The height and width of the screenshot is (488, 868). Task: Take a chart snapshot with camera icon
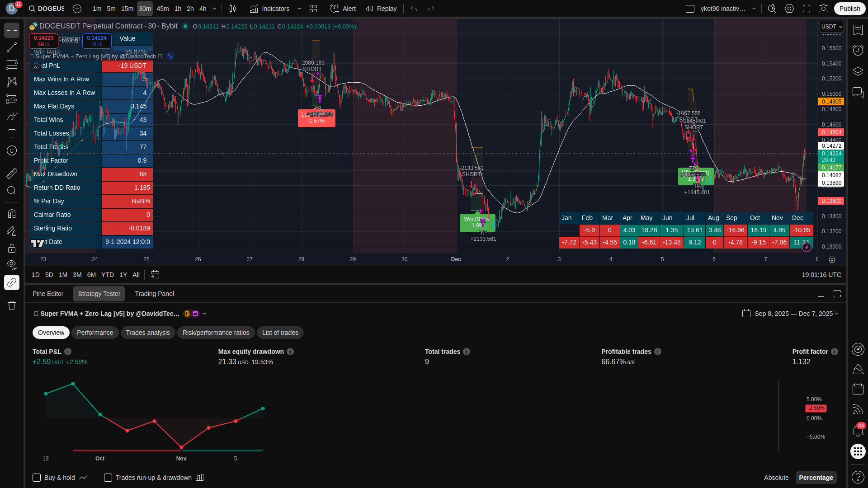(x=823, y=9)
